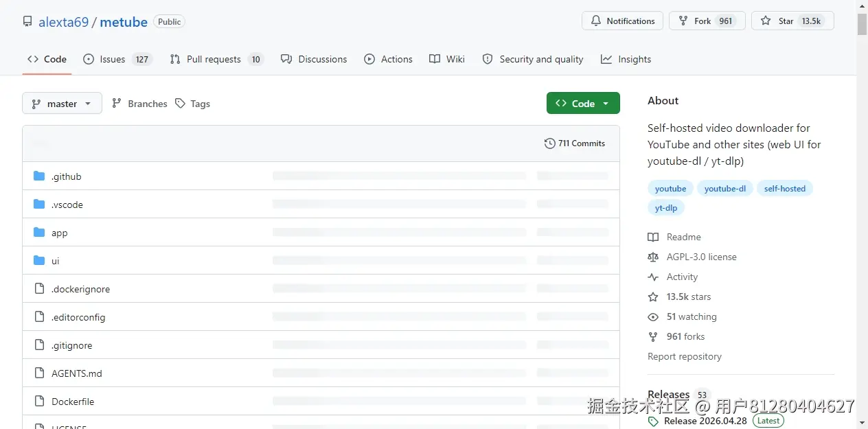
Task: Open the 13.5k stars link
Action: click(x=689, y=297)
